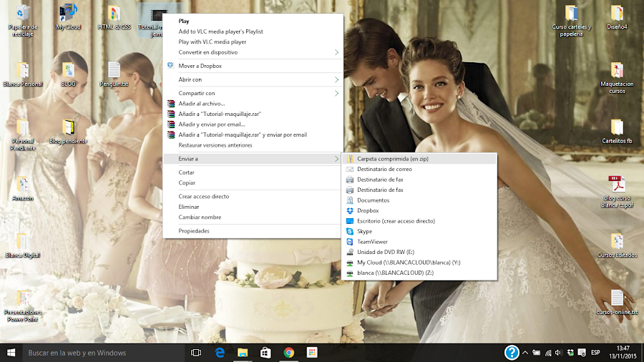Open the Windows Store taskbar icon
Image resolution: width=644 pixels, height=362 pixels.
pyautogui.click(x=265, y=353)
